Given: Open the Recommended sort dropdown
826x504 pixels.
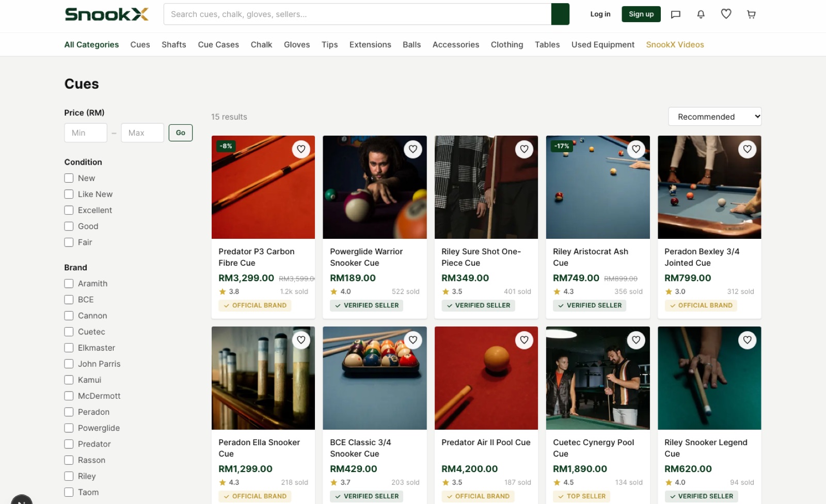Looking at the screenshot, I should 714,117.
